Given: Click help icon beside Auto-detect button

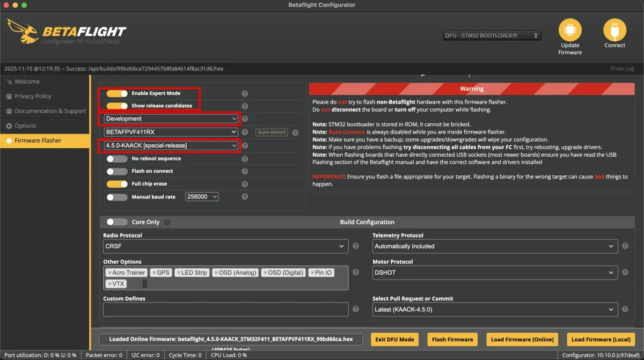Looking at the screenshot, I should 295,133.
